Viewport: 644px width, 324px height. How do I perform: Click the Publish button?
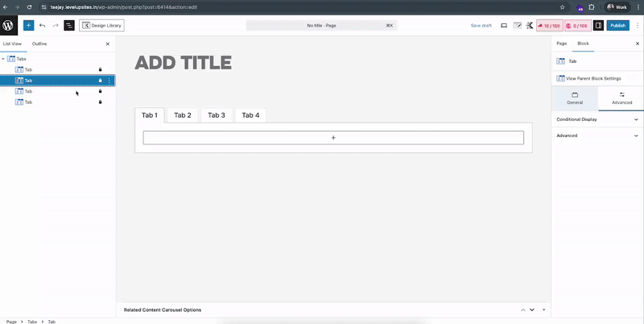click(x=617, y=26)
